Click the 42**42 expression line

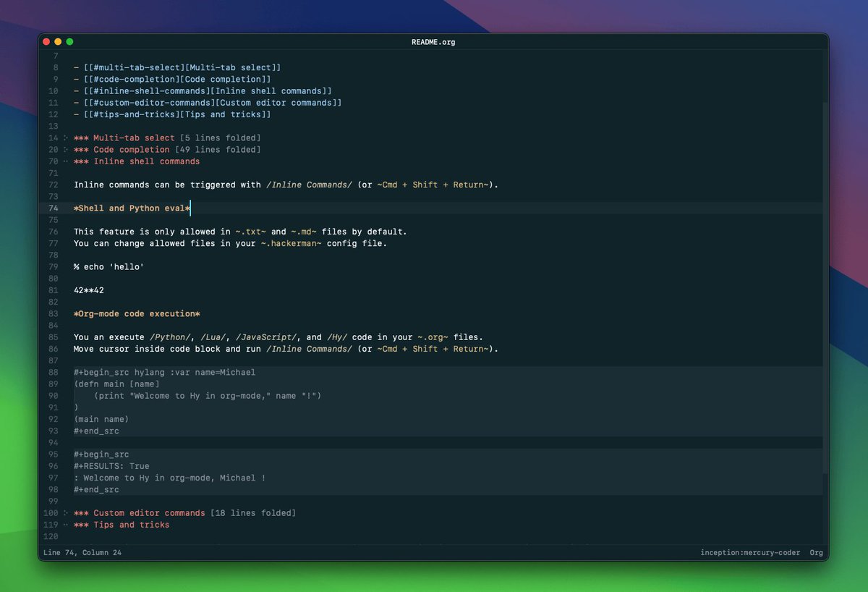click(x=89, y=290)
